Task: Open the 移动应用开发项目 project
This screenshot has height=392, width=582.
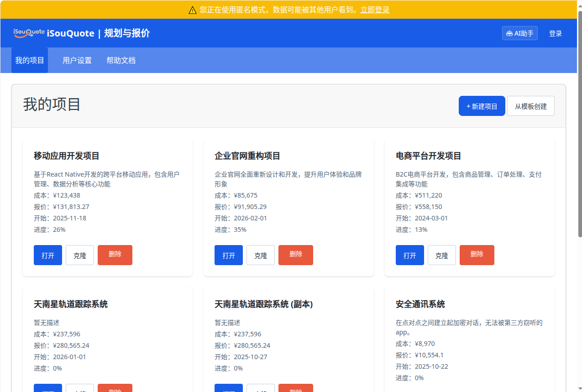Action: [x=48, y=255]
